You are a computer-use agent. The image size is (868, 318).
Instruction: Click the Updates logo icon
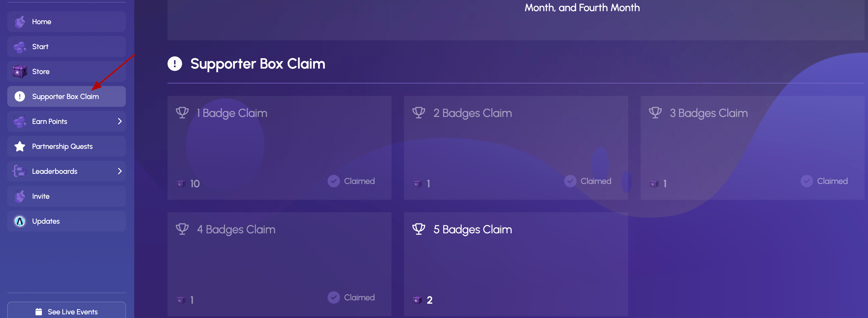point(20,221)
